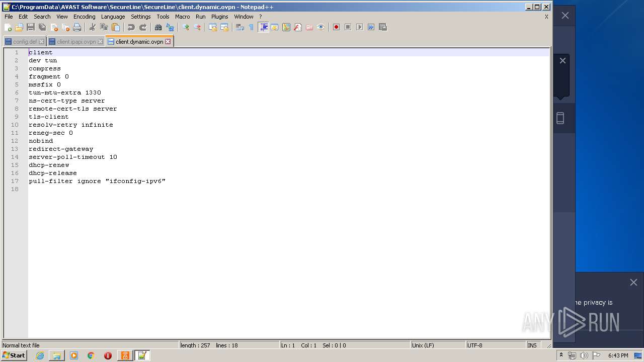Zoom out toolbar icon

(x=197, y=27)
